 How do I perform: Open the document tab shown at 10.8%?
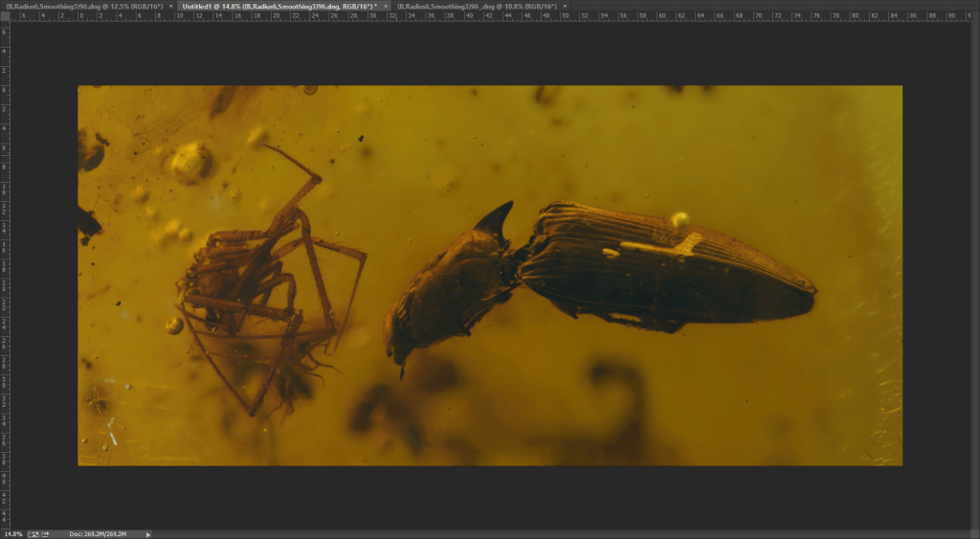pyautogui.click(x=479, y=6)
